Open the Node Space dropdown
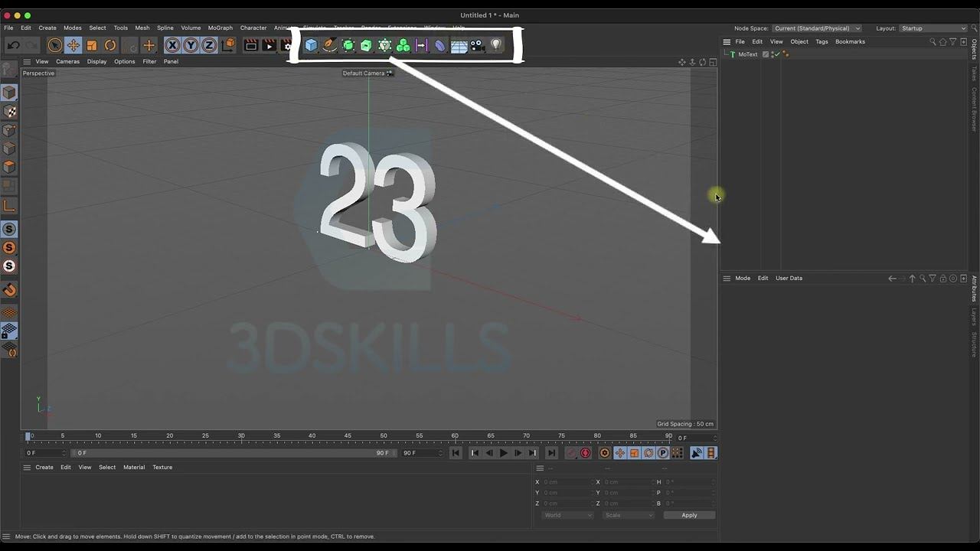980x551 pixels. [817, 28]
